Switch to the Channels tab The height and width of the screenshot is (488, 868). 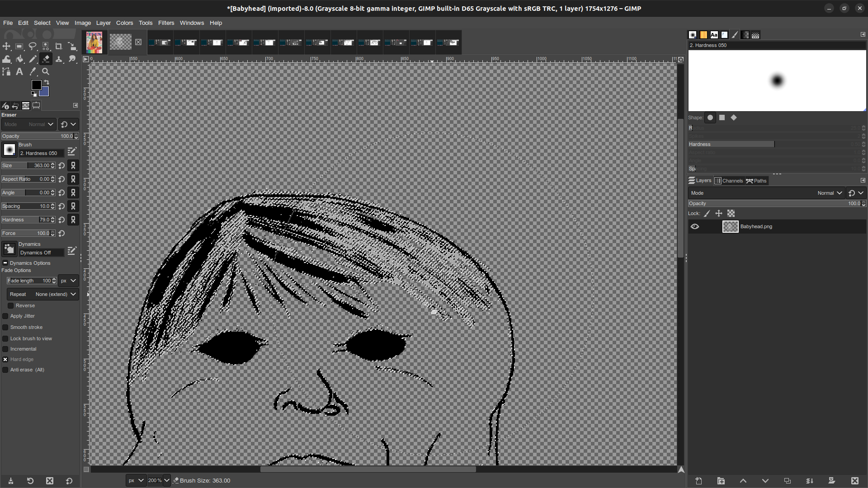tap(729, 181)
